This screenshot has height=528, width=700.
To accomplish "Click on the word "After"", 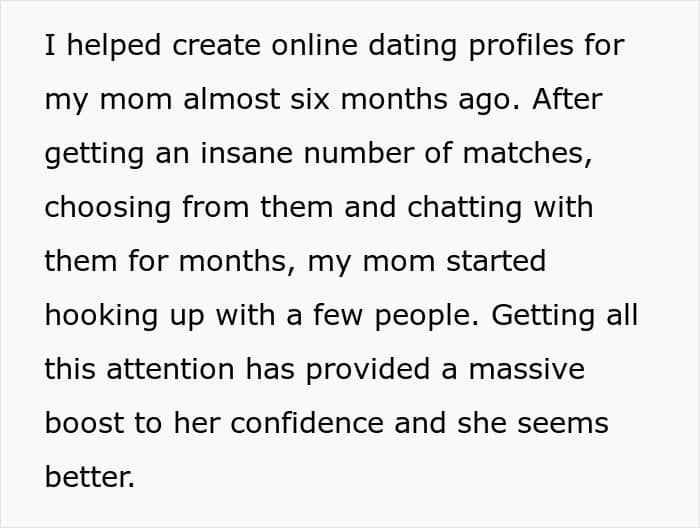I will (x=567, y=99).
